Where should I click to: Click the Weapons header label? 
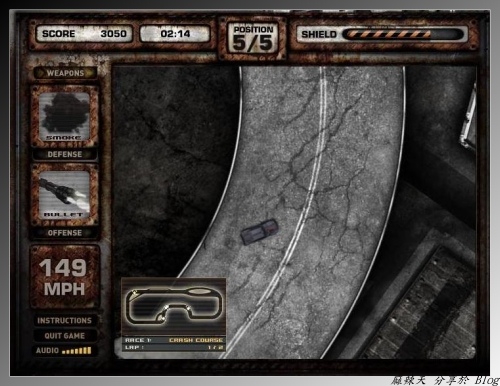pyautogui.click(x=65, y=73)
